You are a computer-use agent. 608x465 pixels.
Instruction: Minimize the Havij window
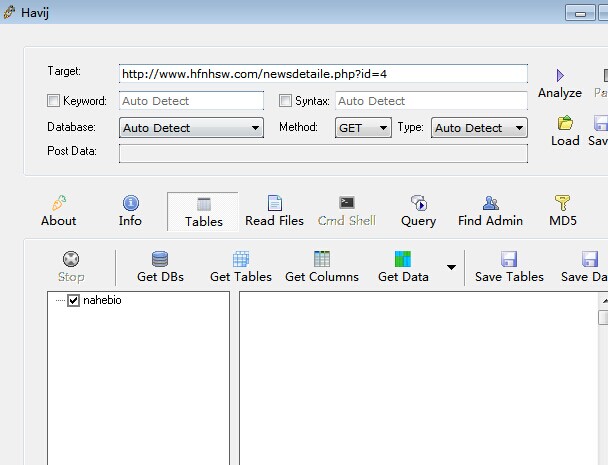(580, 13)
